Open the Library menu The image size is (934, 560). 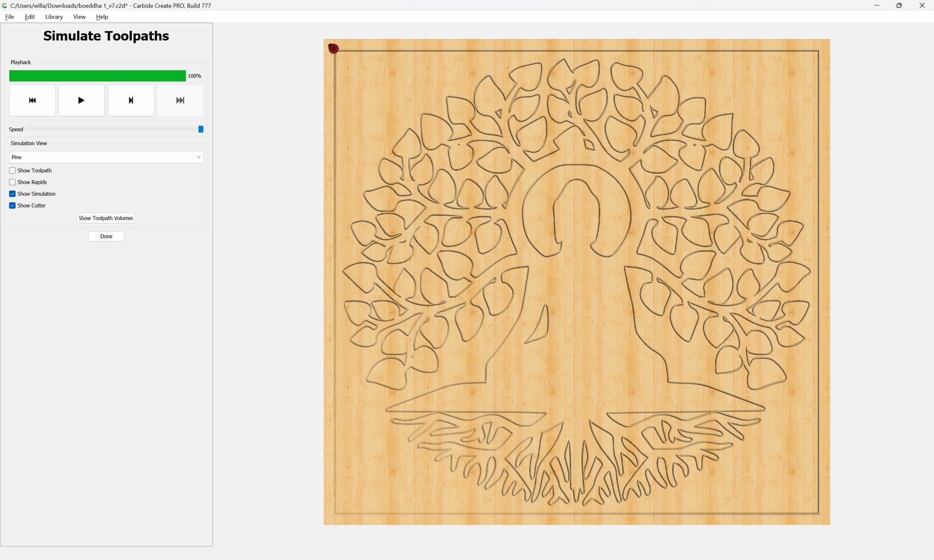click(x=54, y=17)
